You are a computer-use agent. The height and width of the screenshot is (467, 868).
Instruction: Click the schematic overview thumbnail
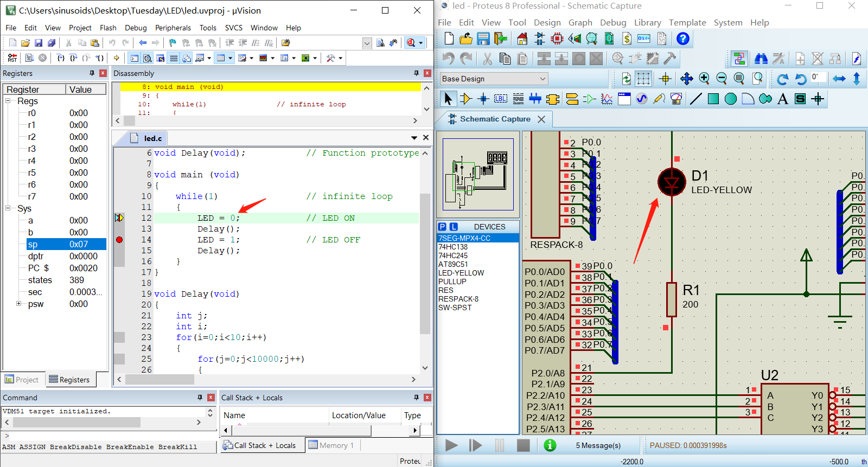[x=478, y=174]
